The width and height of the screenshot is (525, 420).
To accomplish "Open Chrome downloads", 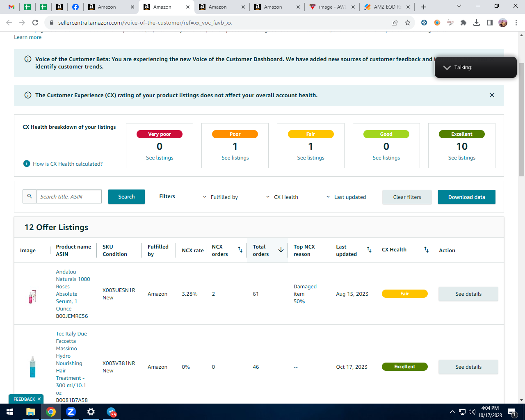I will [x=477, y=23].
